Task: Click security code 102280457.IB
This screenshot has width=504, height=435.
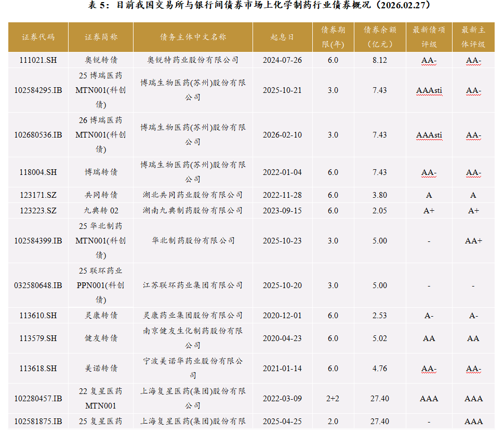Action: 38,399
